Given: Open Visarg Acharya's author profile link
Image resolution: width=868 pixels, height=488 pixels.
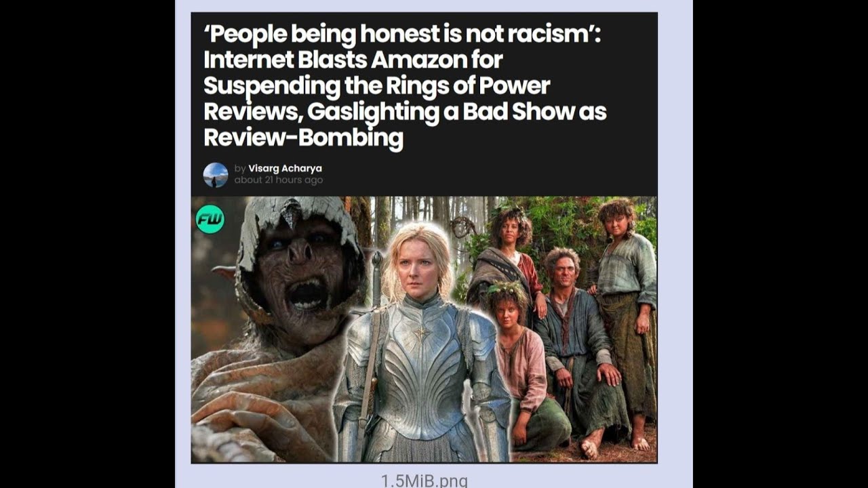Looking at the screenshot, I should 285,168.
